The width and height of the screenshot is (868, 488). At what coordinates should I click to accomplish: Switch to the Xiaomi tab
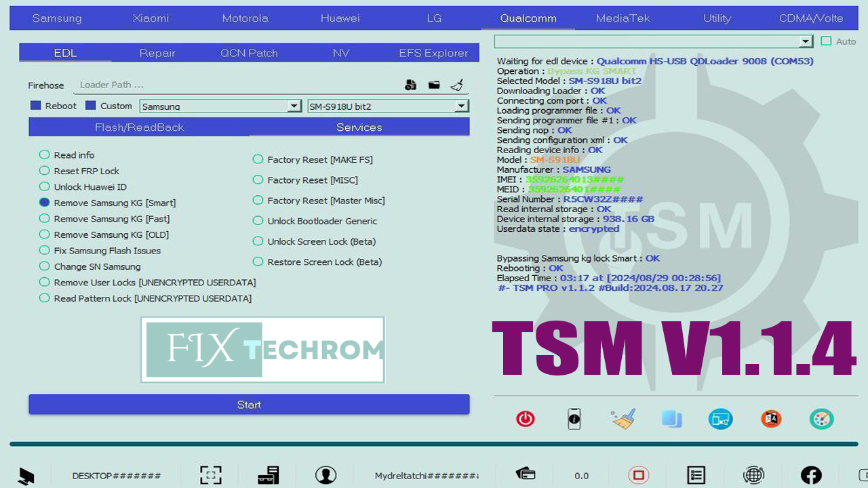(x=151, y=18)
